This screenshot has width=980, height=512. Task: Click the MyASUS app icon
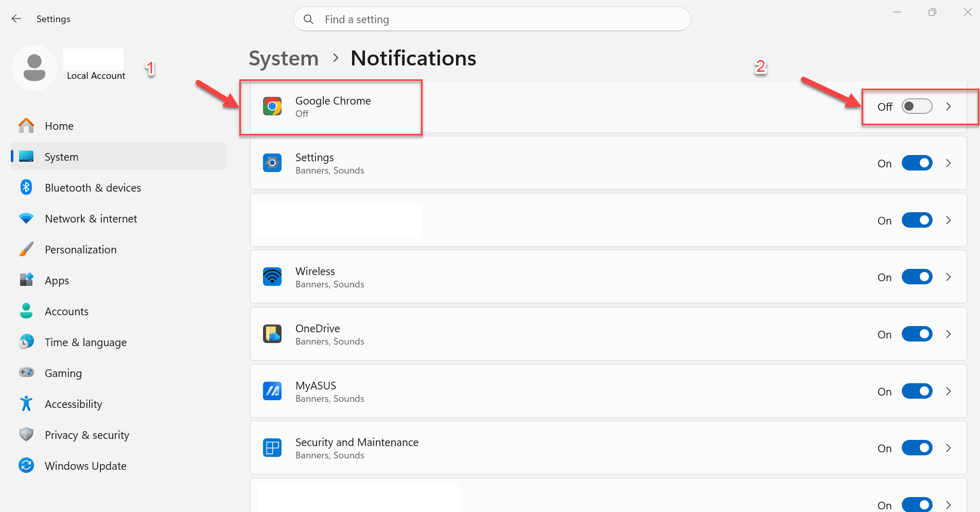pos(272,391)
